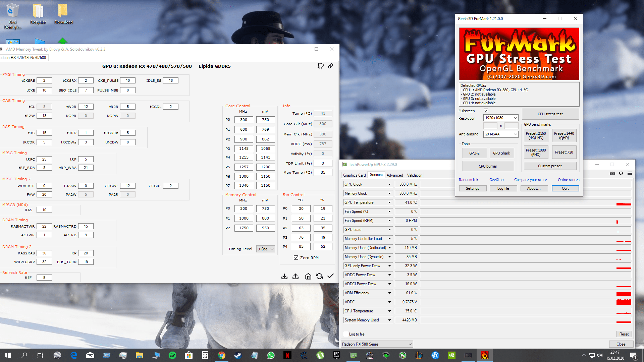Click the chain link icon

point(331,66)
